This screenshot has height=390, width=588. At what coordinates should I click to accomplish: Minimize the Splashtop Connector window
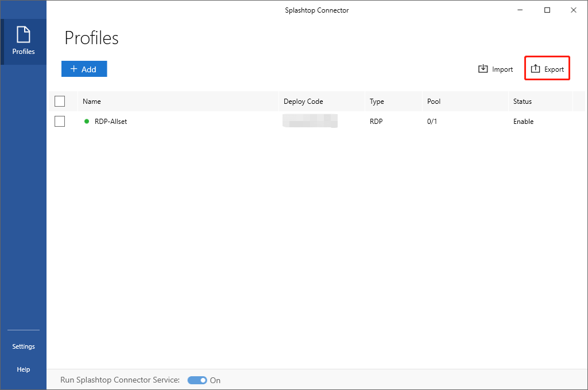pyautogui.click(x=520, y=10)
